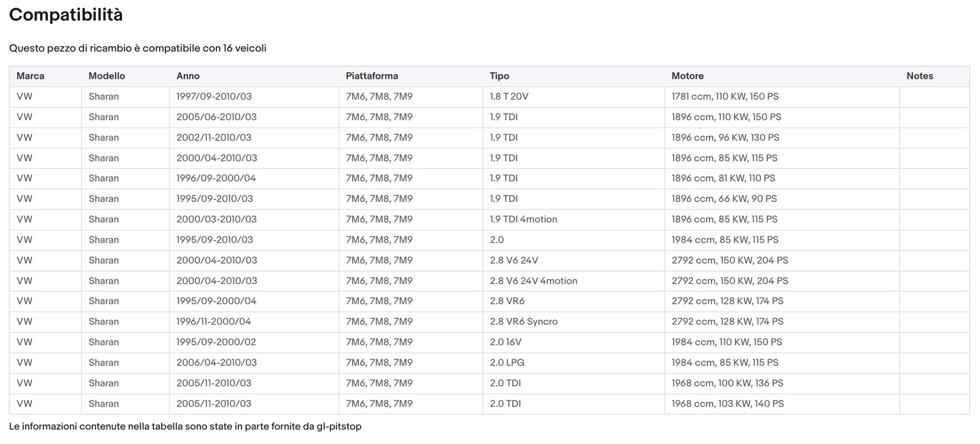Select the Modello column header
980x444 pixels.
106,76
